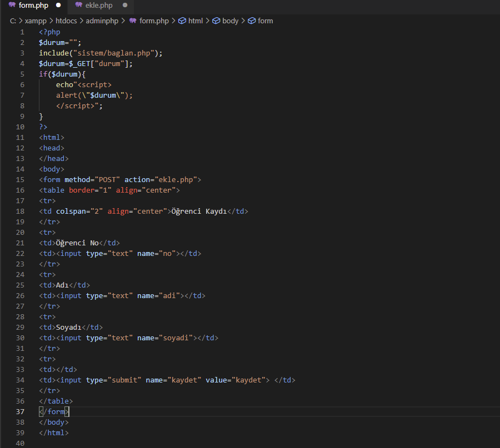The image size is (500, 448).
Task: Select the form symbol breadcrumb
Action: tap(266, 21)
